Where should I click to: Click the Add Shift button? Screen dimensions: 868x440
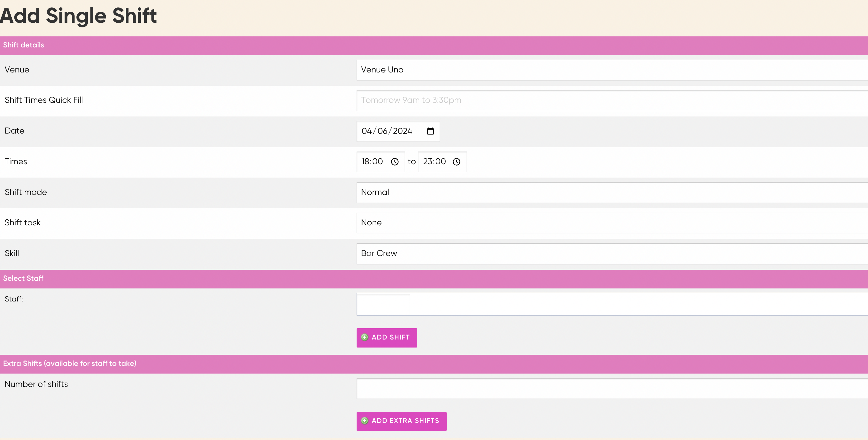click(387, 338)
